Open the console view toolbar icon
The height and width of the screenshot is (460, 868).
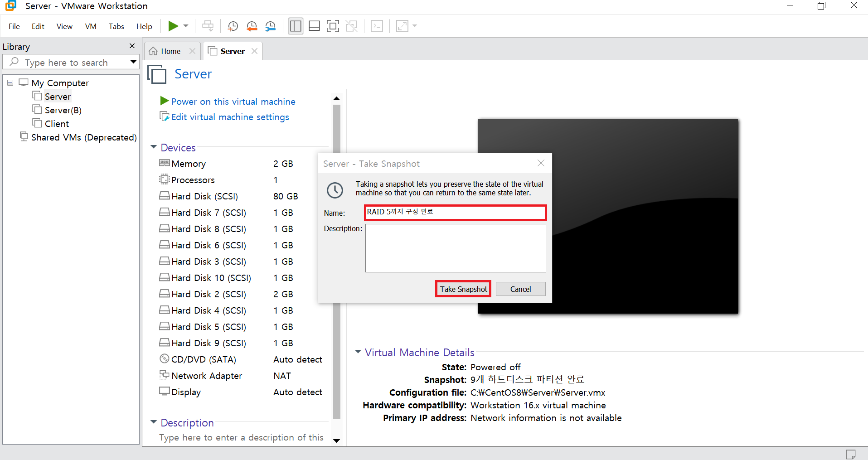tap(377, 26)
